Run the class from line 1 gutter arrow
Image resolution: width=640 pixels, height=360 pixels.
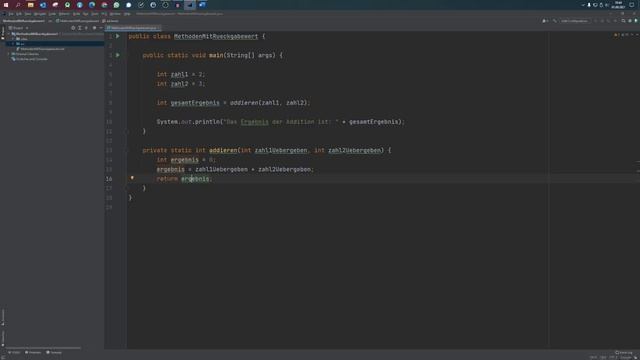click(118, 36)
